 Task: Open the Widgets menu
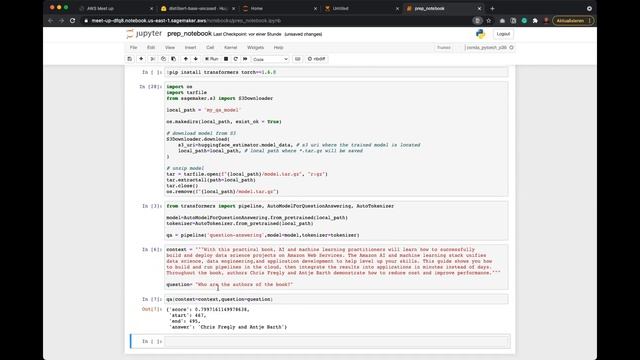pyautogui.click(x=256, y=48)
